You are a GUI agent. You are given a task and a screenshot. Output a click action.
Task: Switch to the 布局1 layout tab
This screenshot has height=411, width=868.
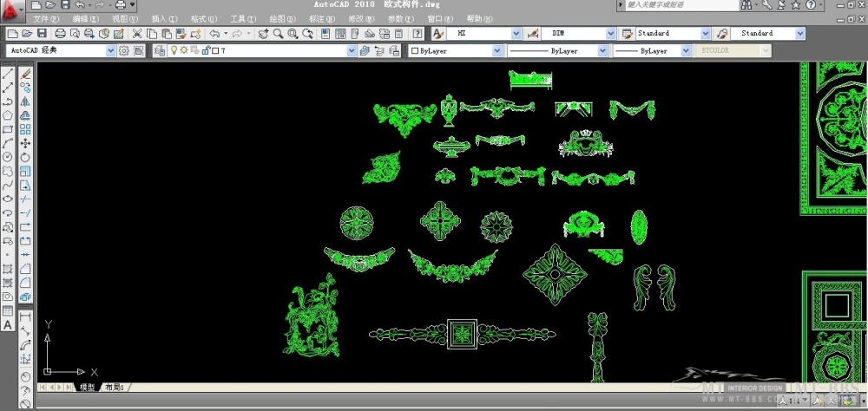pos(115,387)
